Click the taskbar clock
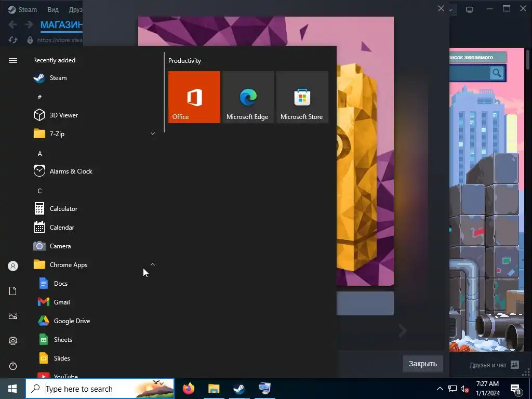Image resolution: width=532 pixels, height=399 pixels. click(x=487, y=389)
